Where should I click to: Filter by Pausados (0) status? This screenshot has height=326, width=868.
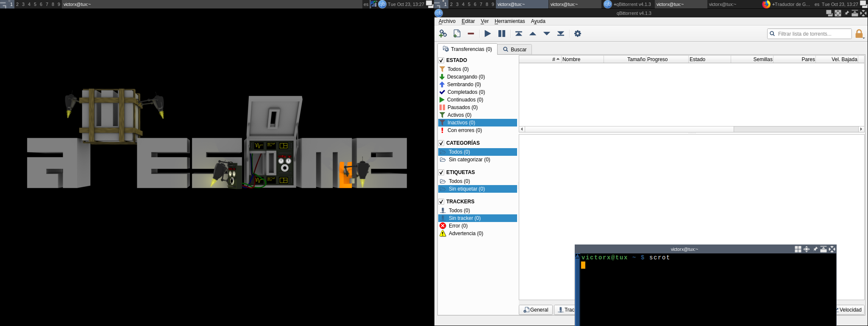coord(478,107)
